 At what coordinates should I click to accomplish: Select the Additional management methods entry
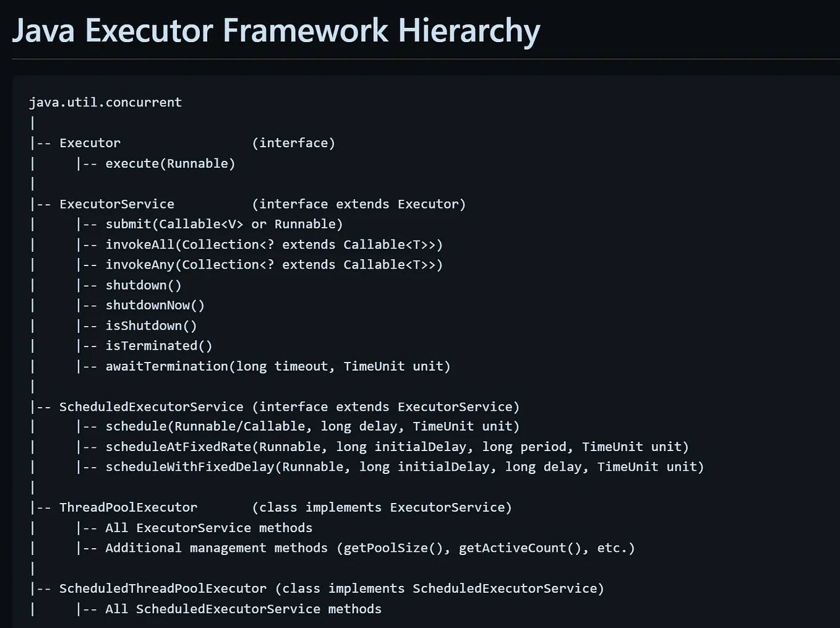[x=370, y=548]
